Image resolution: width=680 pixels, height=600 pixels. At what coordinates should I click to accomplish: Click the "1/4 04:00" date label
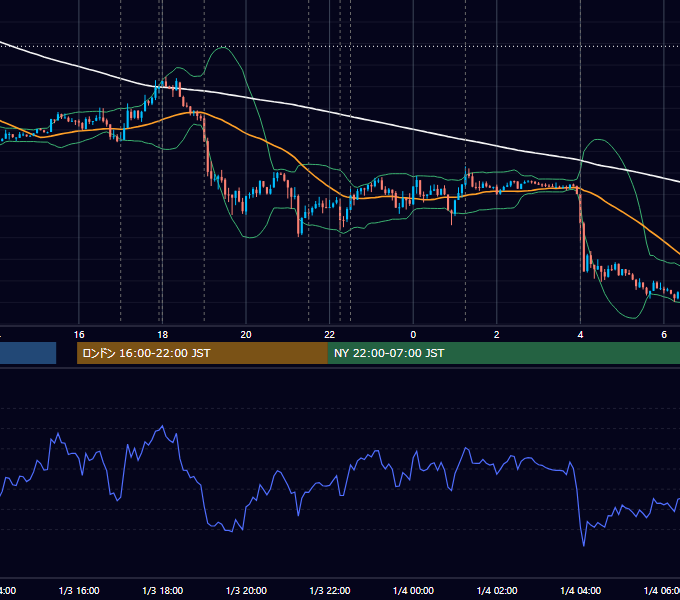[581, 590]
